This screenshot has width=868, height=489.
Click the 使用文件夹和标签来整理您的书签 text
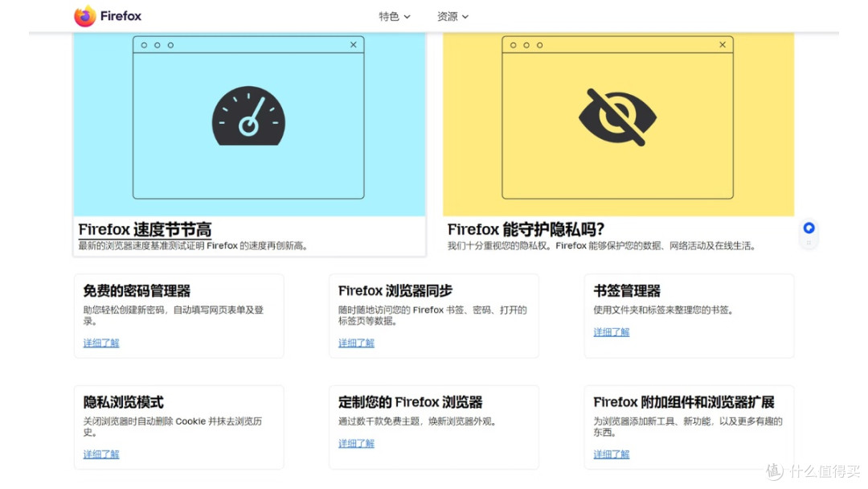[663, 310]
